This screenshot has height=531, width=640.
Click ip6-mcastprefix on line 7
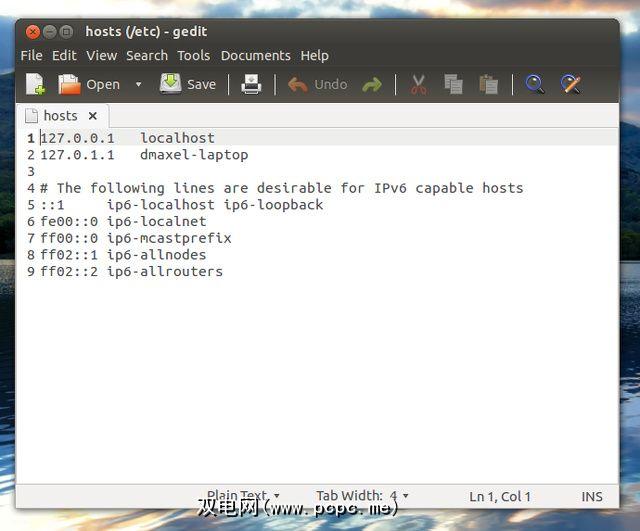(x=169, y=238)
